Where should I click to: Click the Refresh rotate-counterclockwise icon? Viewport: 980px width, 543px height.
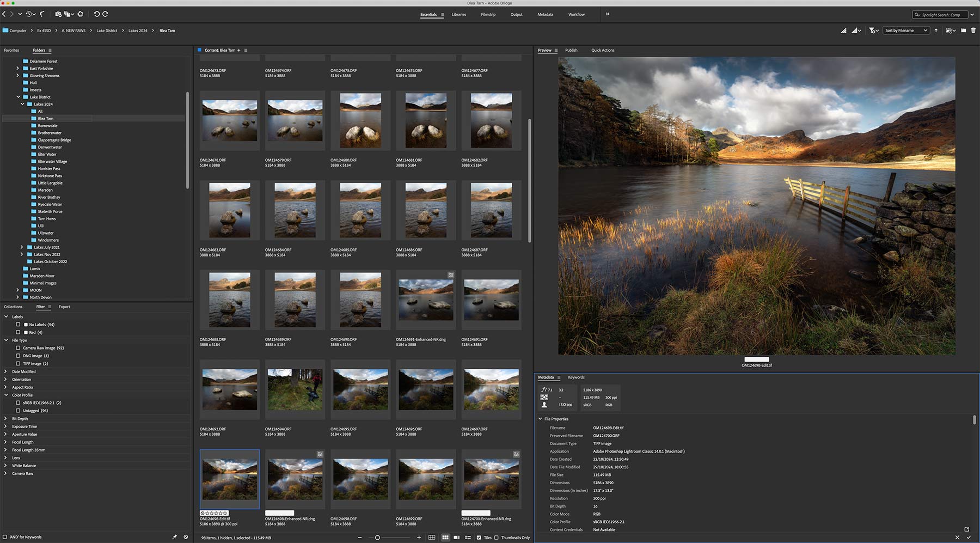coord(97,14)
